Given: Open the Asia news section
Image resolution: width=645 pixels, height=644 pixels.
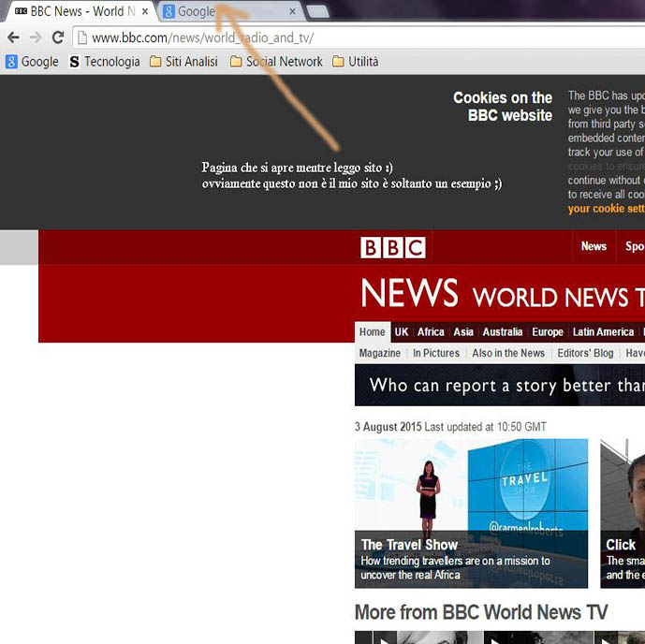Looking at the screenshot, I should point(463,332).
